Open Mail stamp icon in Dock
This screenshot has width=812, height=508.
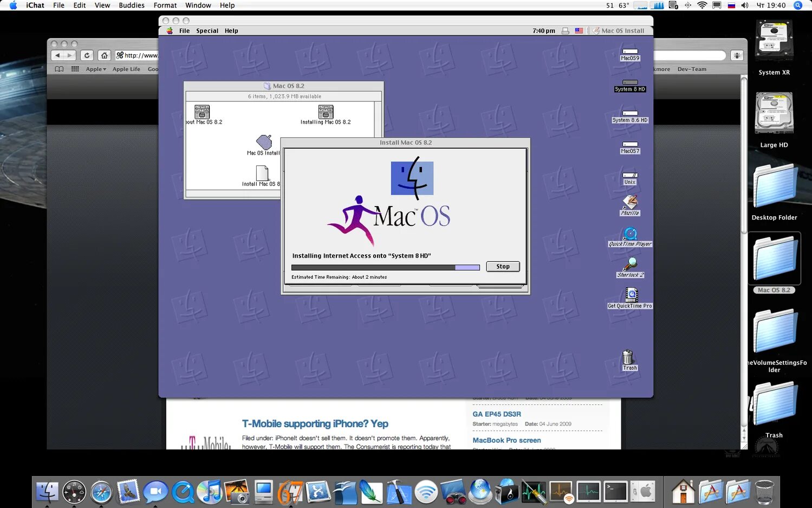(128, 492)
